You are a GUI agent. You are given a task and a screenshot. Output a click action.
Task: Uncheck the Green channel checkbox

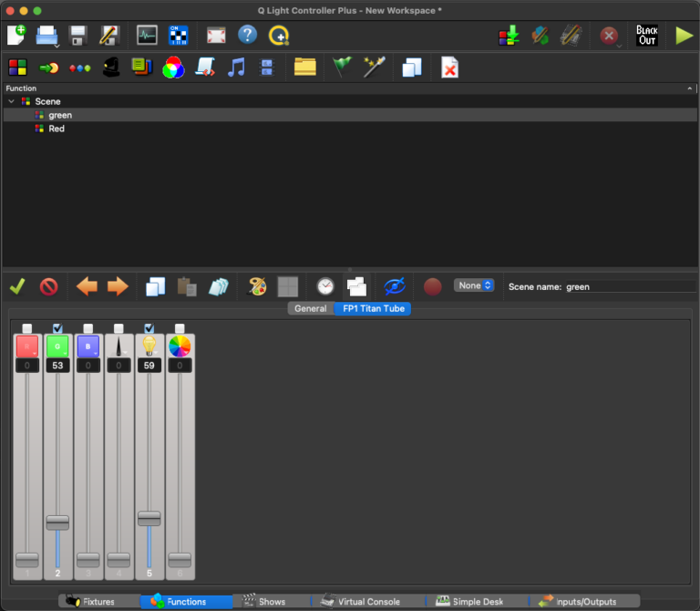[x=57, y=328]
